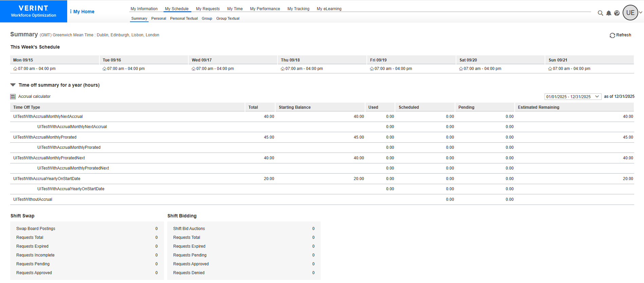Click the search magnifier icon
644x283 pixels.
tap(600, 13)
